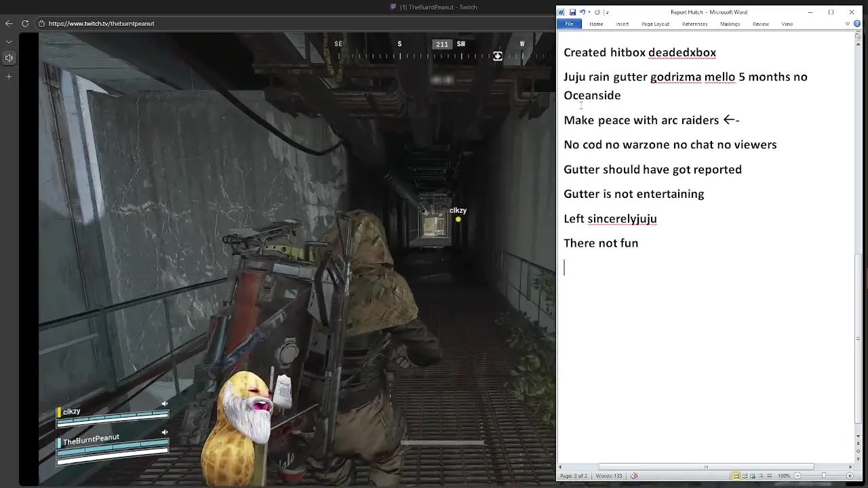Click the line 'Gutter should have got reported'
Screen dimensions: 868x488
pos(652,169)
